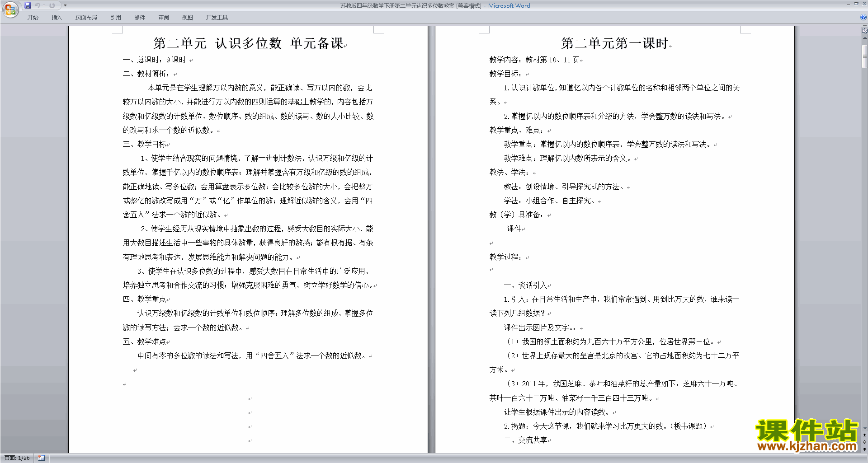Screen dimensions: 868x463
Task: Click the line 五、教学难点
Action: point(145,341)
